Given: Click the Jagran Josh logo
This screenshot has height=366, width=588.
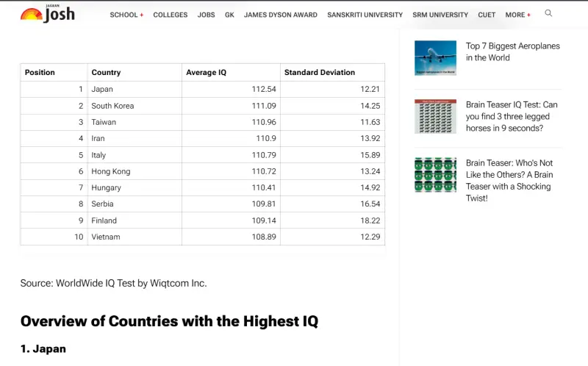Looking at the screenshot, I should point(47,14).
